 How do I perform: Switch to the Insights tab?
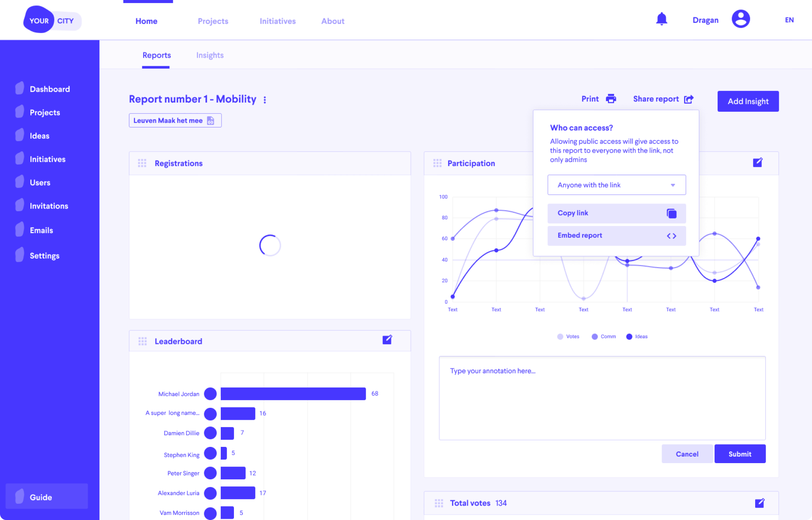(210, 55)
